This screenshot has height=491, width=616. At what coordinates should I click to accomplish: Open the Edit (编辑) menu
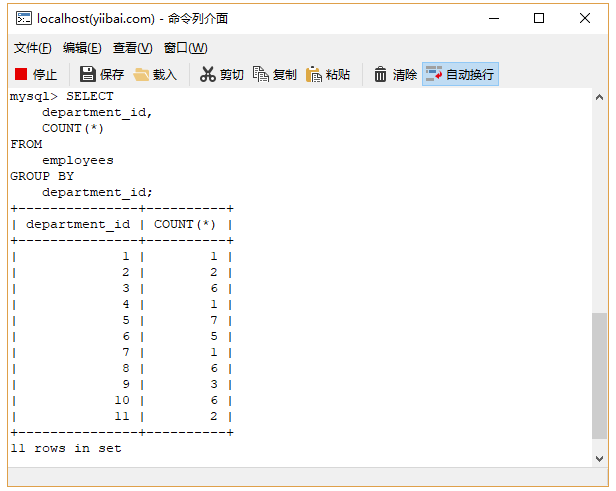(x=82, y=48)
